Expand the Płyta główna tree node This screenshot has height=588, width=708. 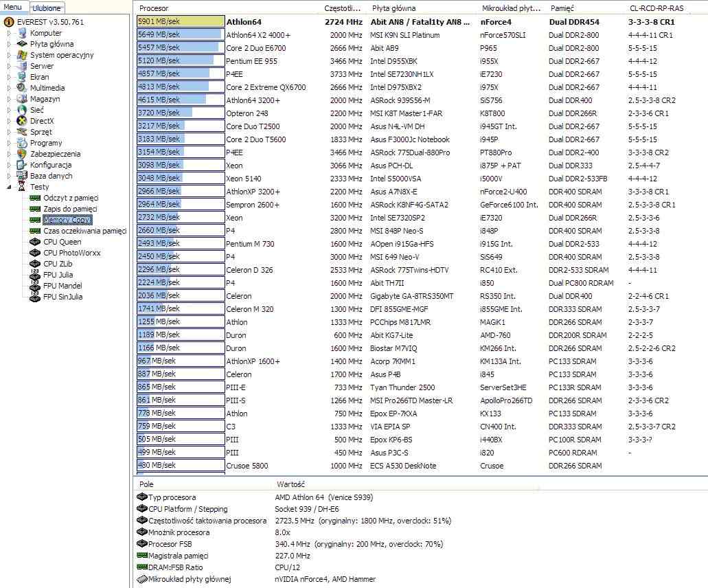[9, 44]
